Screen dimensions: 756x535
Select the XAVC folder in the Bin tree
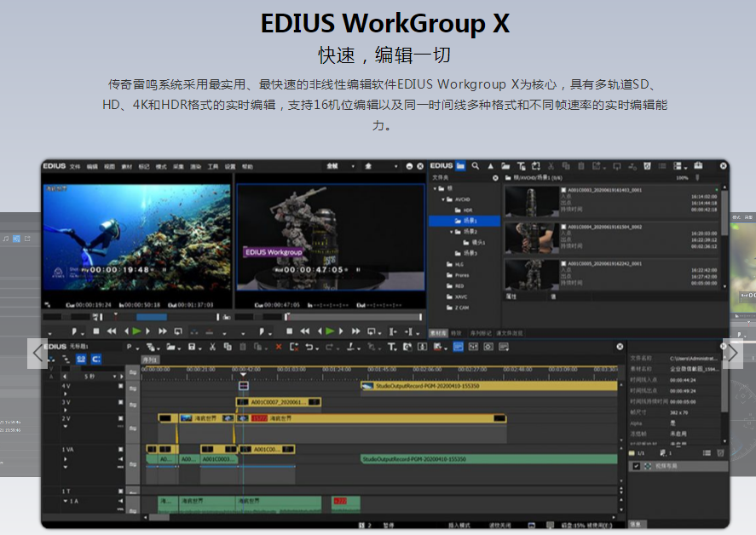point(457,297)
